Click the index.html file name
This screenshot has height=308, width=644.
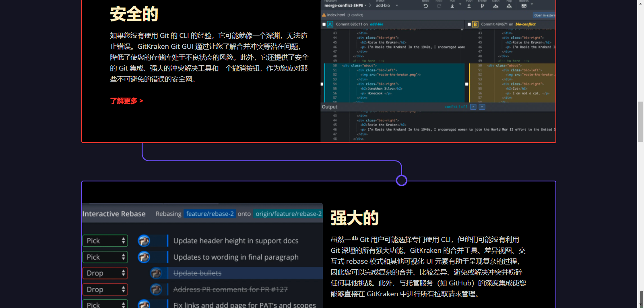(x=336, y=15)
